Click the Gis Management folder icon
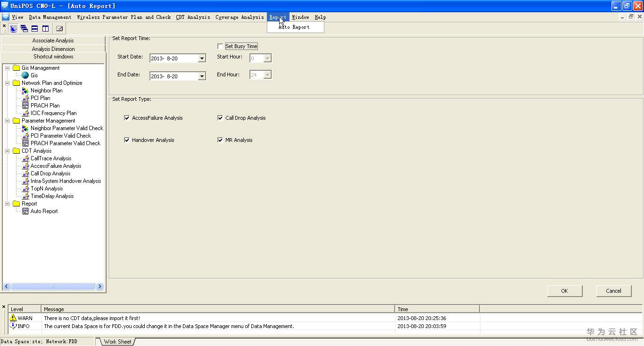Viewport: 644px width, 346px height. tap(17, 68)
